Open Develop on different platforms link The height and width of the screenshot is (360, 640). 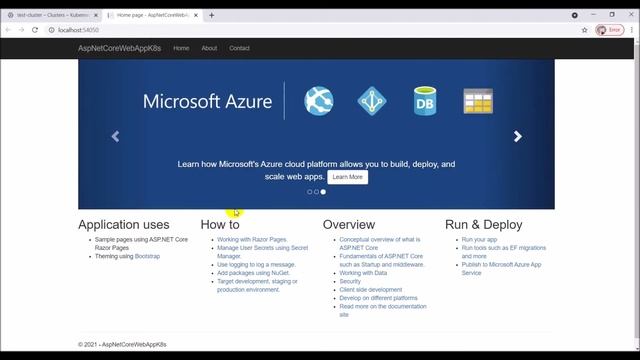[378, 298]
